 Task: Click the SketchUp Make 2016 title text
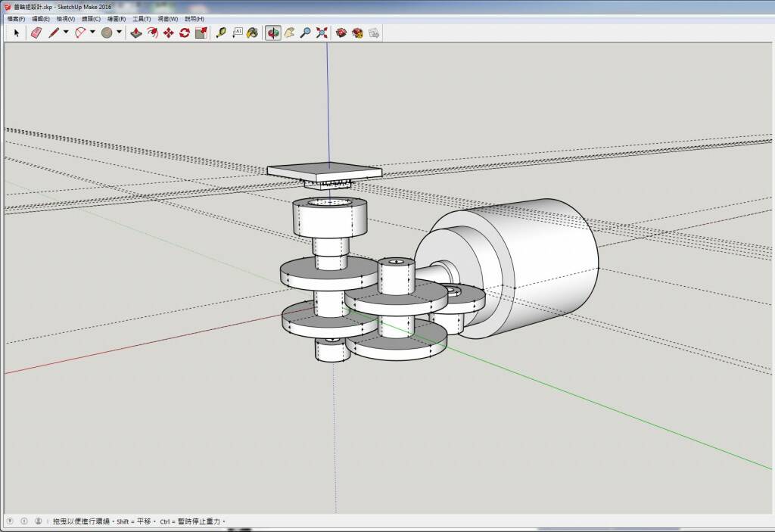85,7
